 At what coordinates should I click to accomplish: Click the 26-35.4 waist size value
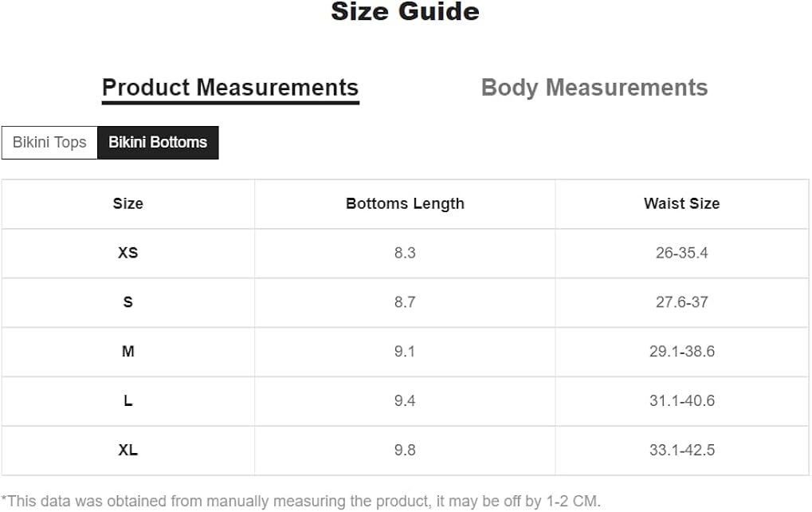[681, 253]
